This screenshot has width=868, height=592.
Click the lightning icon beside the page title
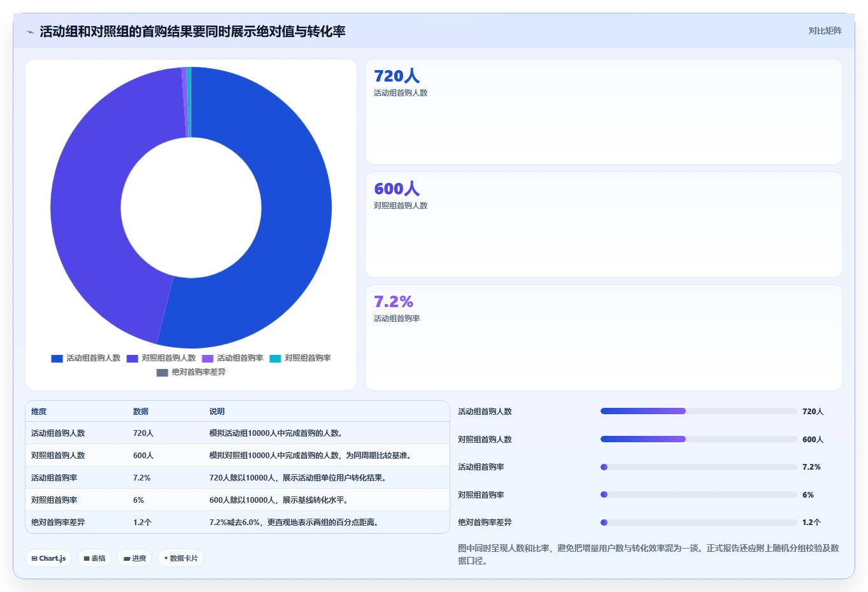[x=30, y=32]
